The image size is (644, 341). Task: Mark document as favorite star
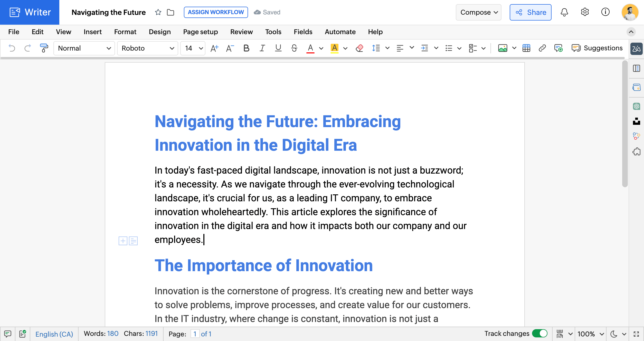(158, 12)
